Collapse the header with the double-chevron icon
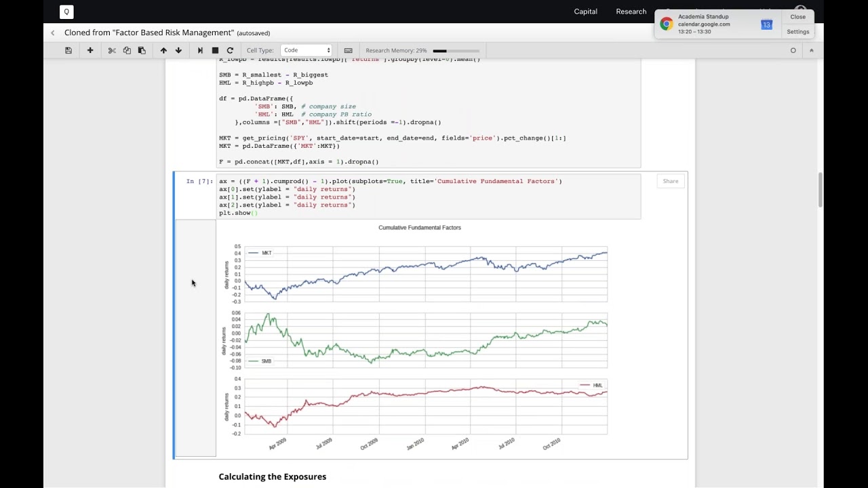Screen dimensions: 868x488 [811, 50]
